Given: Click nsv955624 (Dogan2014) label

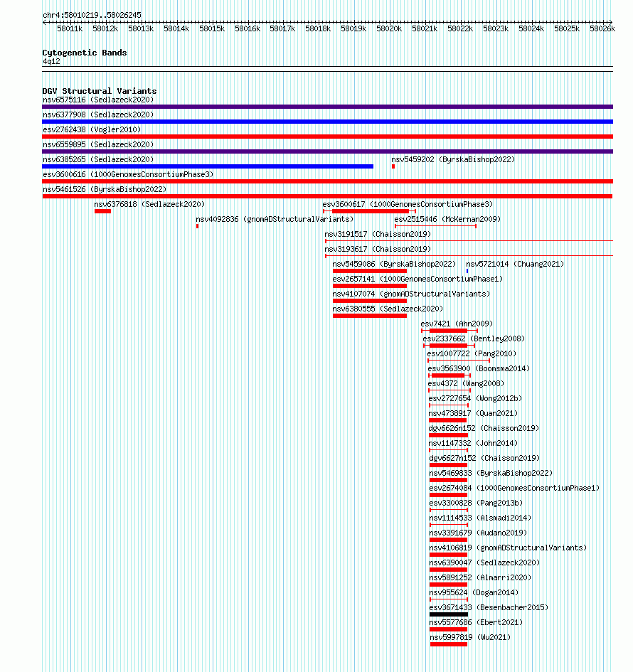Looking at the screenshot, I should (474, 593).
